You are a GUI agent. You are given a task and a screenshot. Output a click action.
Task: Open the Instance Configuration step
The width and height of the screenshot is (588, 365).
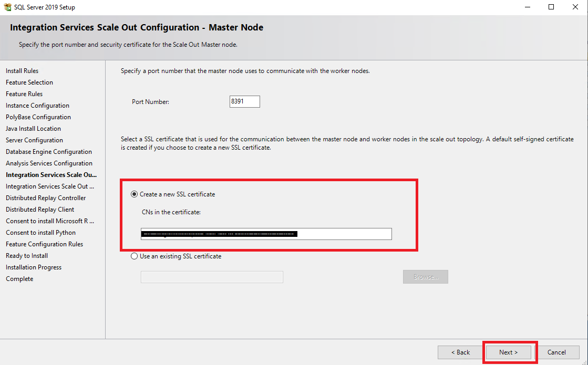tap(37, 106)
